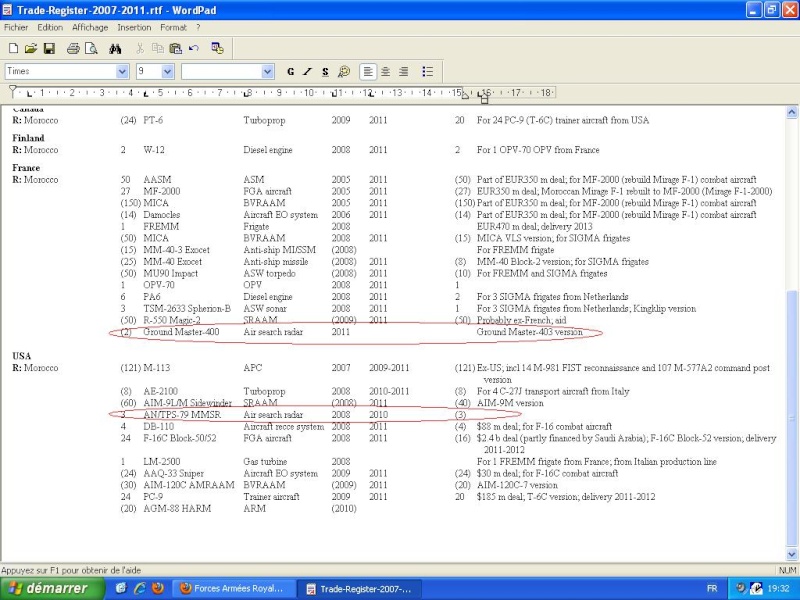Open the Insertion menu

pos(134,28)
